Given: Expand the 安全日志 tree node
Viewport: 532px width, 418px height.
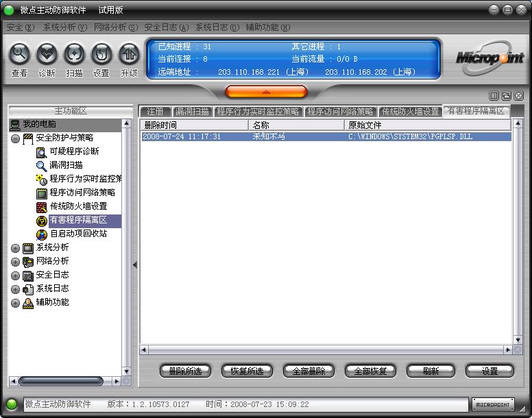Looking at the screenshot, I should [15, 275].
